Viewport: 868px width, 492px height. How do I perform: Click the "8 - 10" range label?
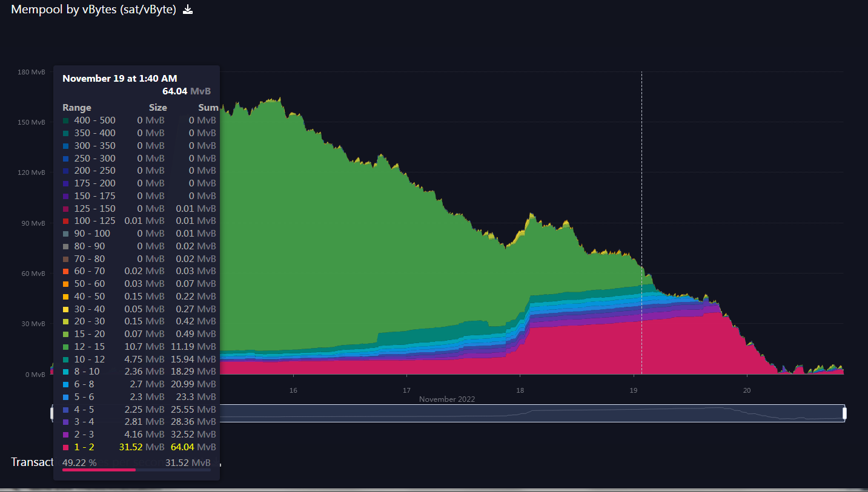(x=87, y=372)
